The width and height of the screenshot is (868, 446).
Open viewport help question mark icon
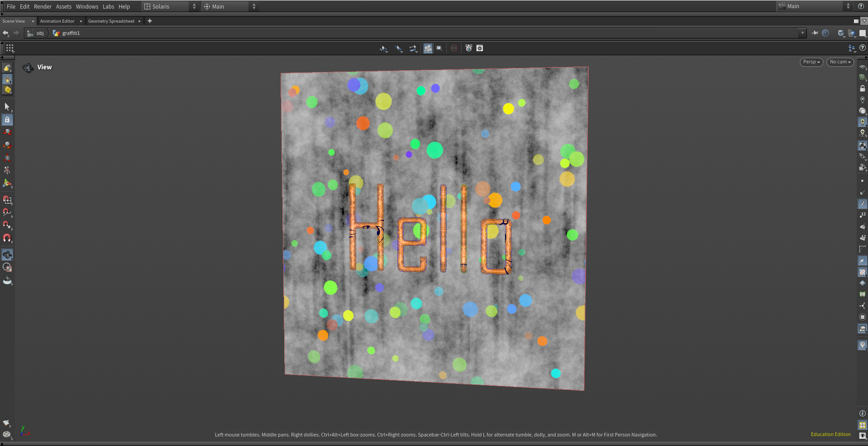pyautogui.click(x=862, y=48)
